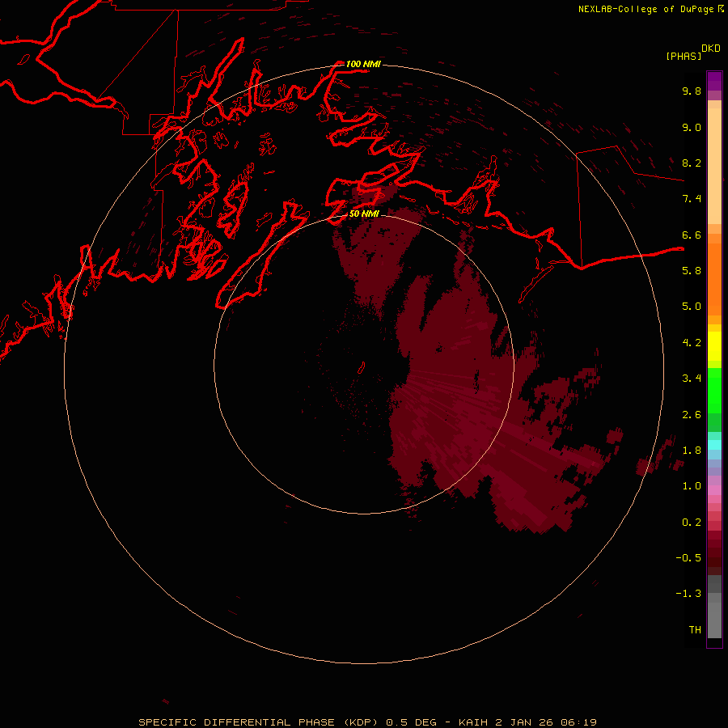
Task: Click the product title caption at bottom
Action: pos(368,722)
